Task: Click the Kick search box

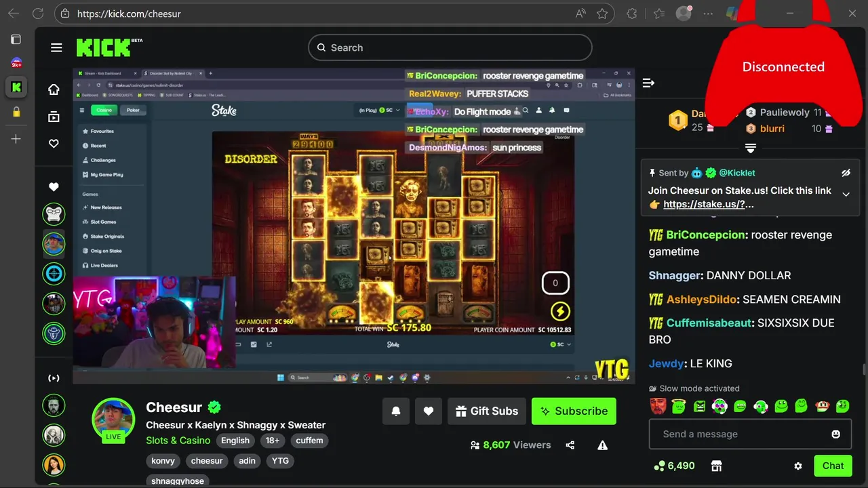Action: click(450, 47)
